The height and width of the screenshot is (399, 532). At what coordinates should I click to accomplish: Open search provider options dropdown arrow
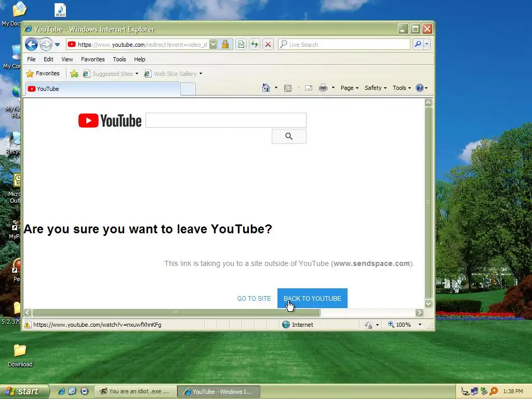coord(427,44)
